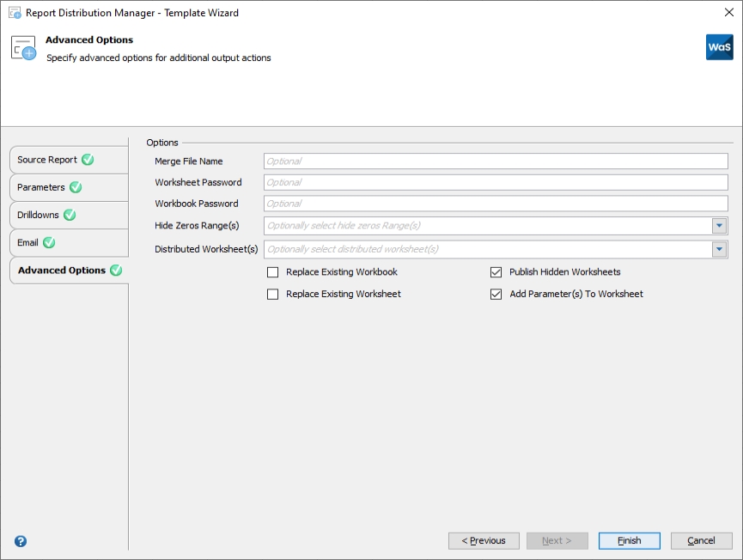Click the Workbook Password field

496,204
